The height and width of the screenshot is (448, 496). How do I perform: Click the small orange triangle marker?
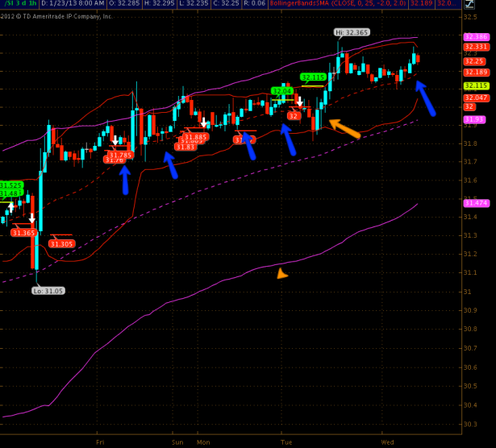pos(281,274)
